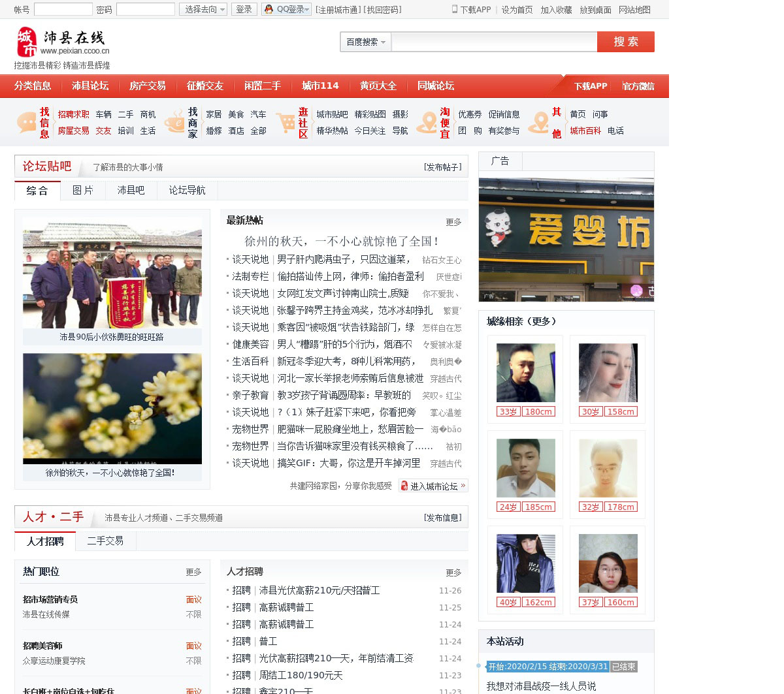Expand the QQ登录 dropdown arrow
Screen dimensions: 784x694
[x=308, y=9]
